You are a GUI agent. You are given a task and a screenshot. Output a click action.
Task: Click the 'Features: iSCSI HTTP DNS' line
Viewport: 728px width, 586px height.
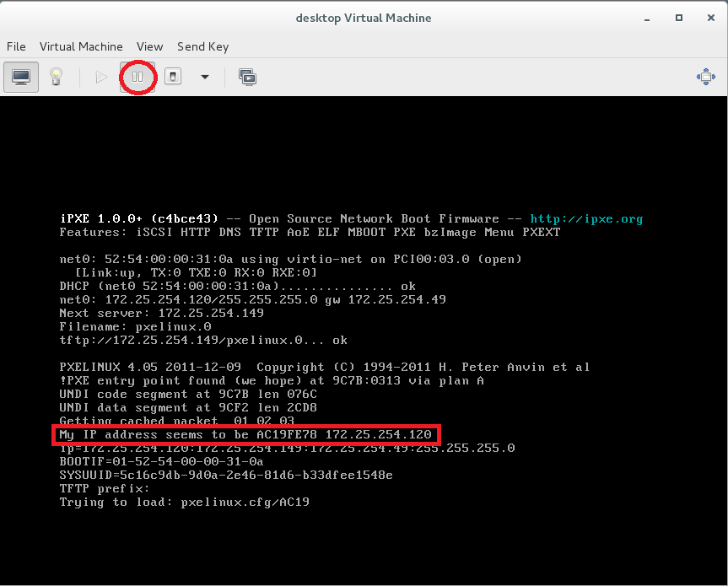310,232
